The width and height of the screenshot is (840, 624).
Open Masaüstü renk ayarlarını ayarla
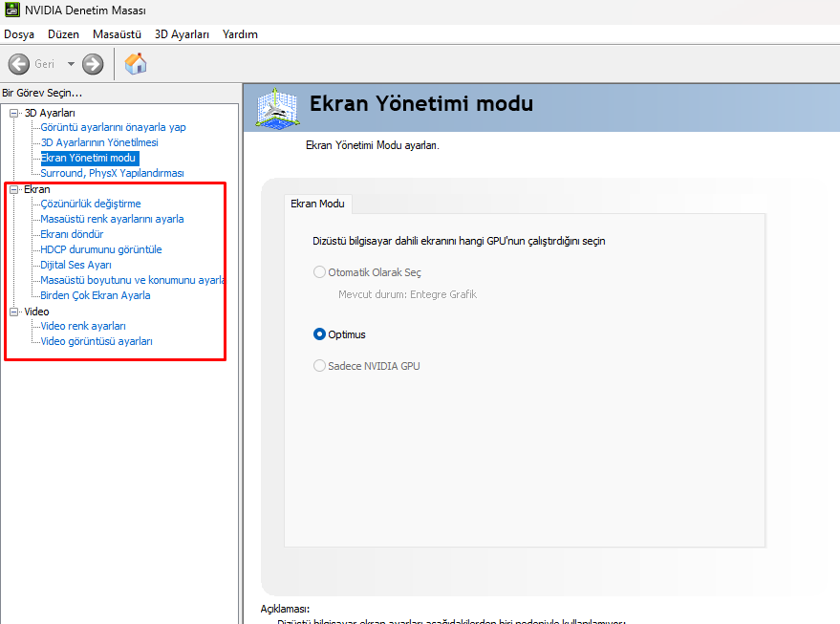click(112, 219)
